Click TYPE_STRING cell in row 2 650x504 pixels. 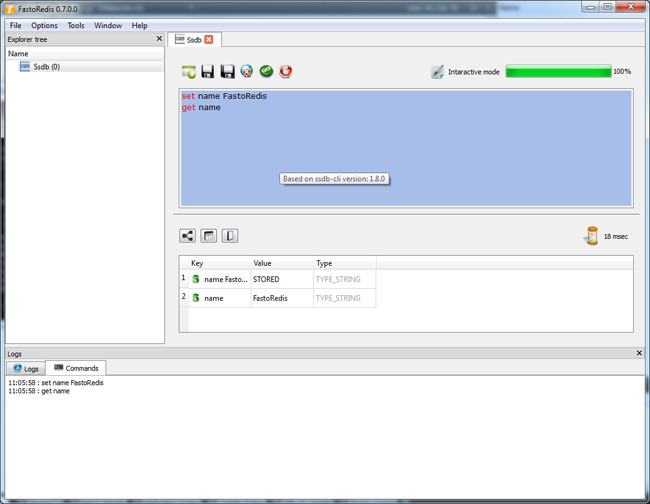coord(345,298)
